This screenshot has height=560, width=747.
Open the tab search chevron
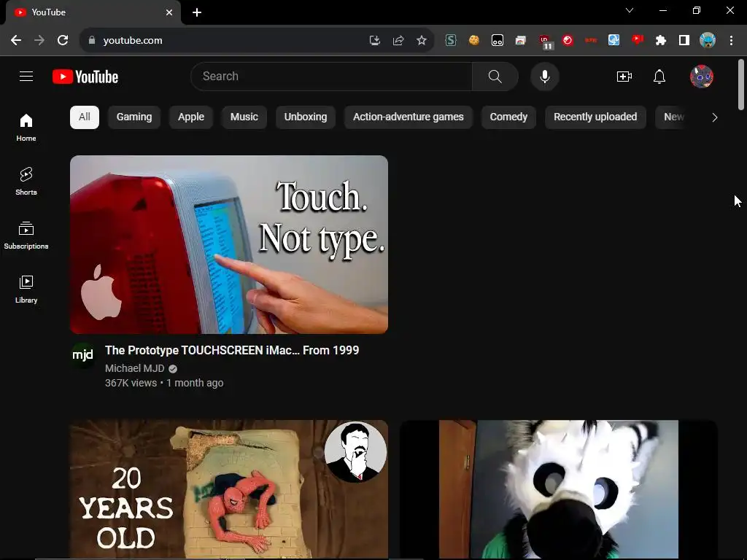[630, 10]
